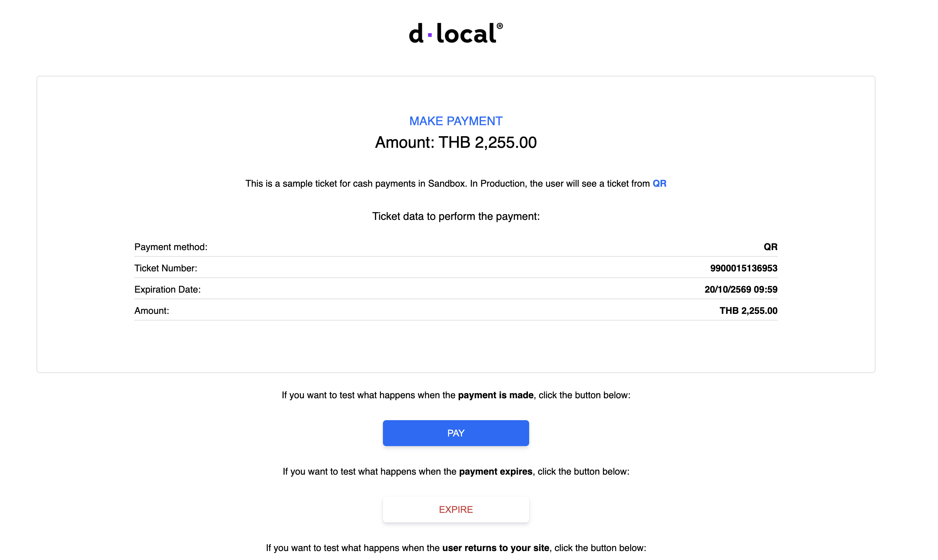Click the 'Payment method:' label
This screenshot has height=560, width=938.
(171, 247)
